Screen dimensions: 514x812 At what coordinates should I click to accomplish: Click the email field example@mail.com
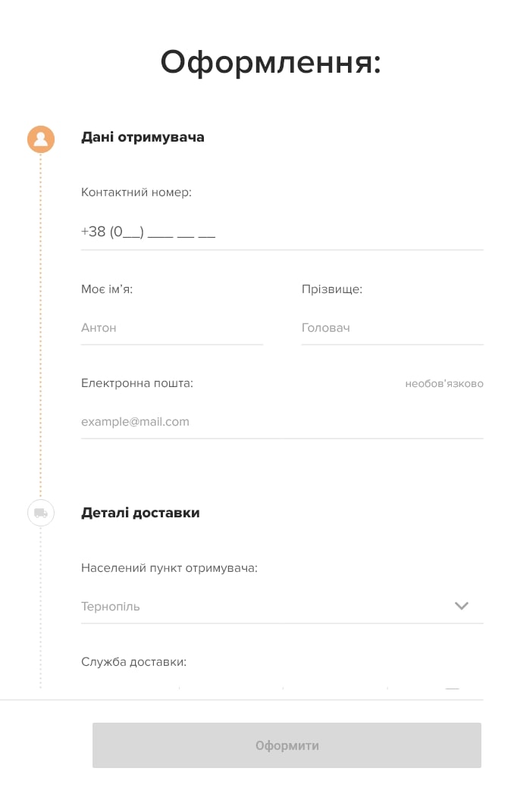pyautogui.click(x=282, y=422)
